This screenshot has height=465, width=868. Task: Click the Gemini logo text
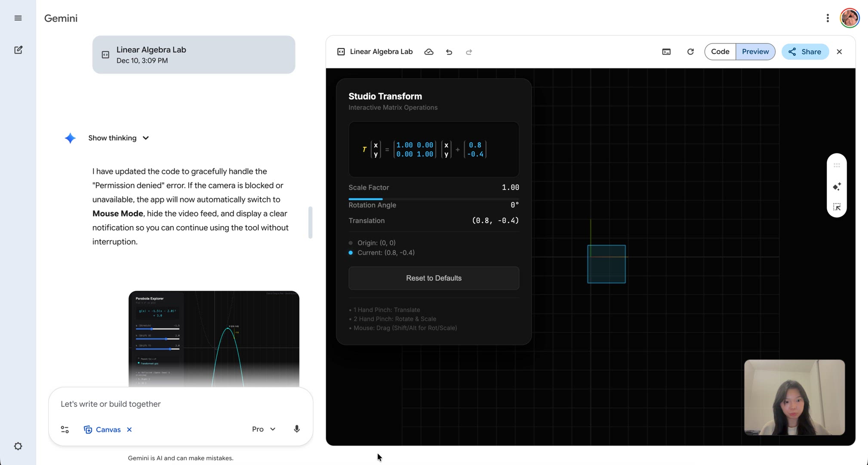point(61,18)
